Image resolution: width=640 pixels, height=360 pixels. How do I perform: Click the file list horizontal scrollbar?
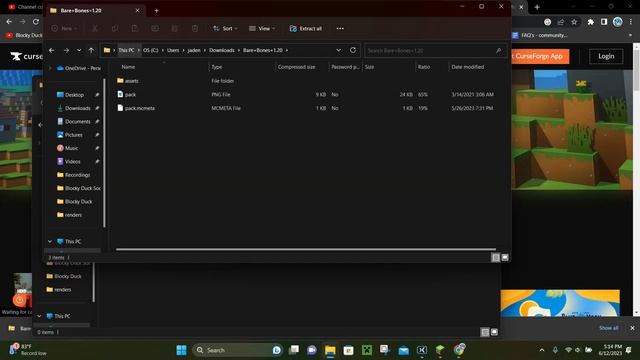pos(306,249)
